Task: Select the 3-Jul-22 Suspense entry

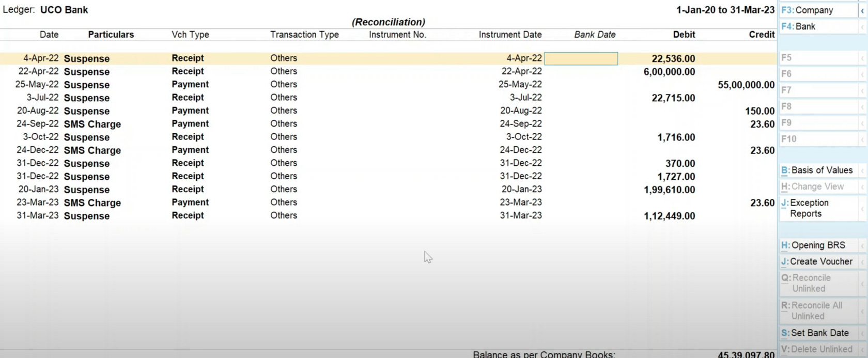Action: coord(388,98)
